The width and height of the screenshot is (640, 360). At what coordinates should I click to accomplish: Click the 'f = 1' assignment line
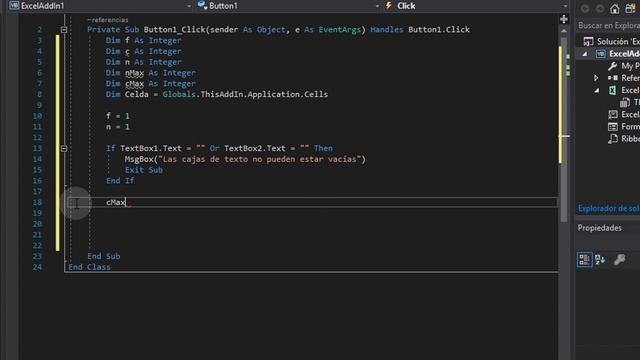(118, 116)
